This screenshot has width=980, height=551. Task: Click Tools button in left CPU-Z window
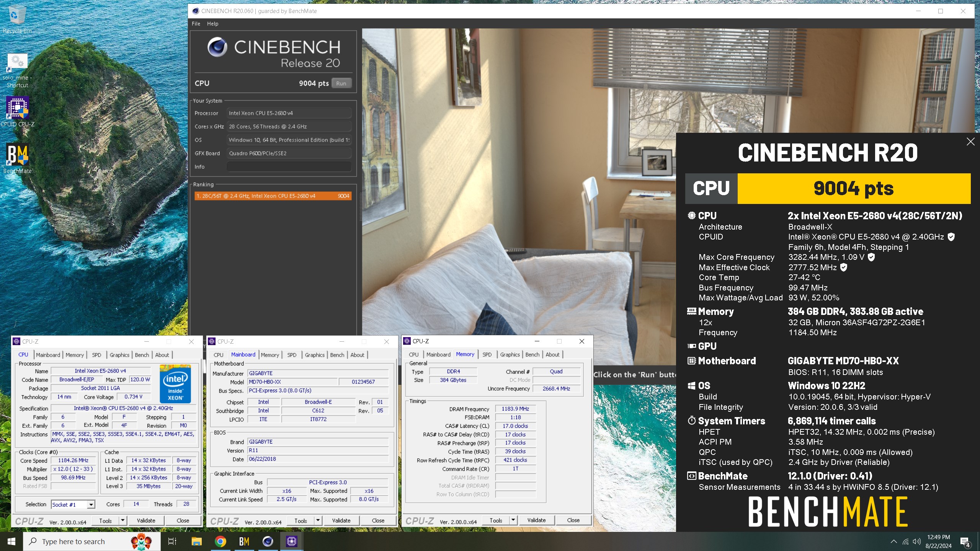coord(106,521)
